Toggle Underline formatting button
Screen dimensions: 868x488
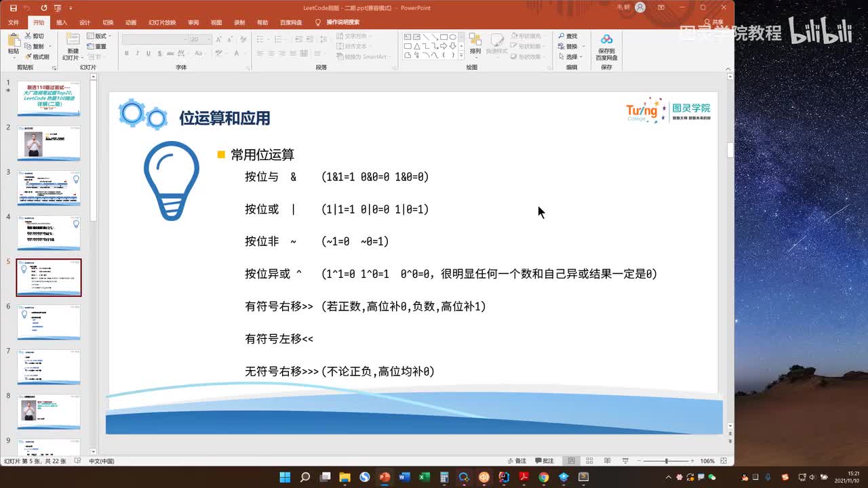[x=149, y=53]
